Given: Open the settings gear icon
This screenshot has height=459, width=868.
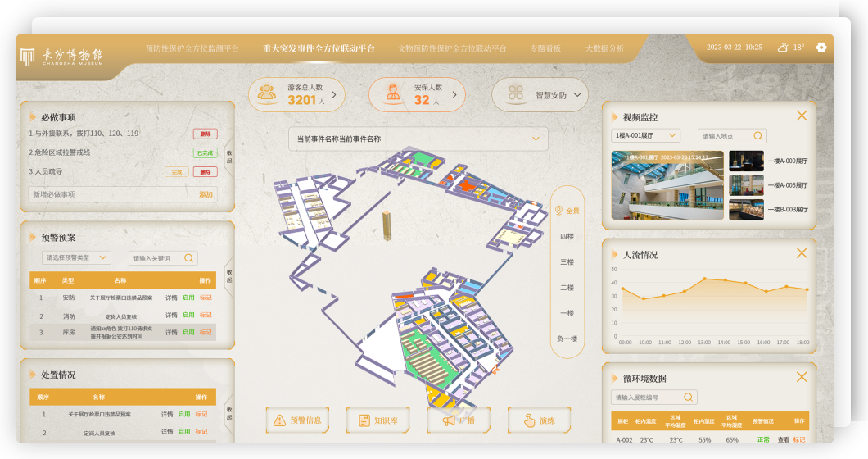Looking at the screenshot, I should pyautogui.click(x=821, y=48).
